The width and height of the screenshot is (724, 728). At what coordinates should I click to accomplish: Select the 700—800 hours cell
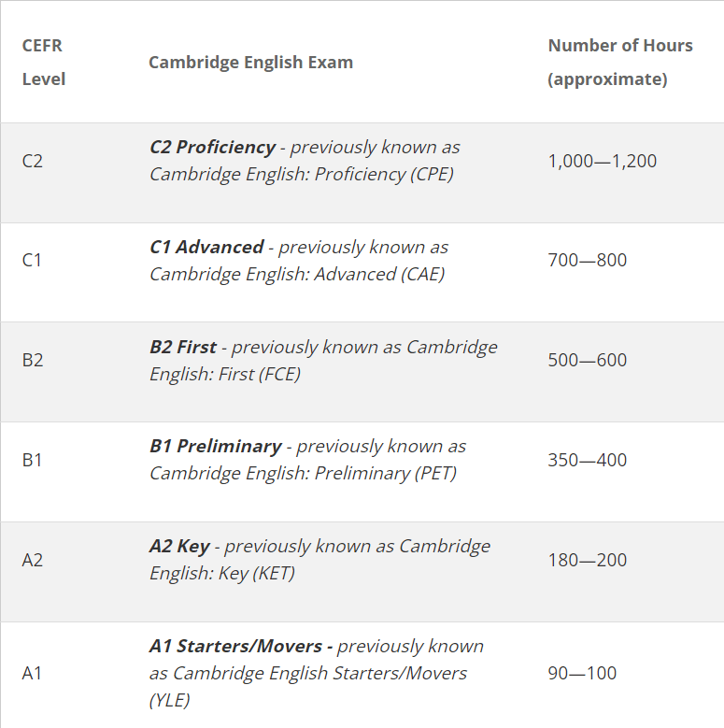click(x=587, y=260)
